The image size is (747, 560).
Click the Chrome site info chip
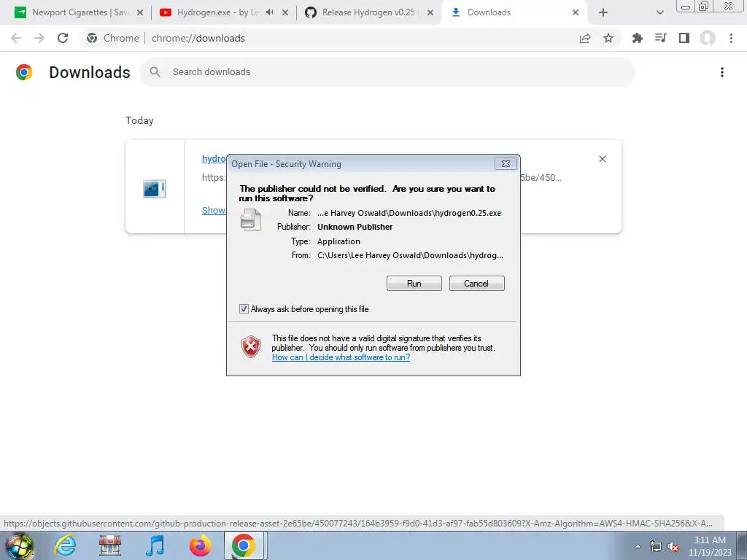(x=113, y=38)
